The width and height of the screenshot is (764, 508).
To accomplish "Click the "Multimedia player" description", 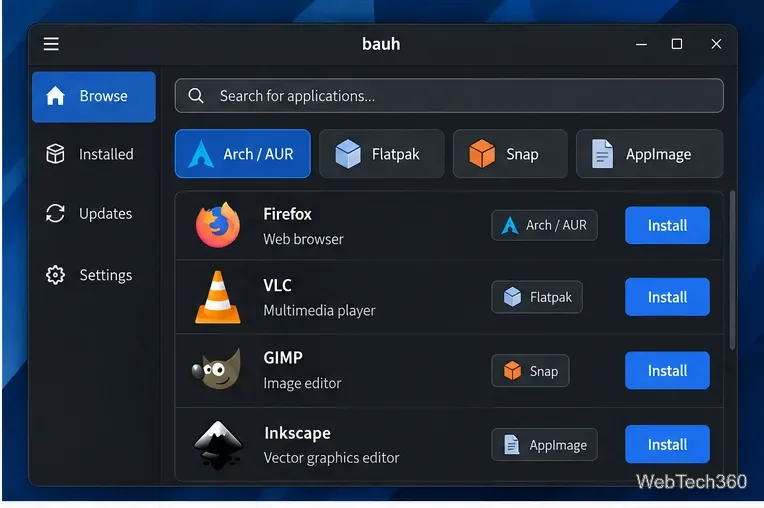I will pos(319,310).
